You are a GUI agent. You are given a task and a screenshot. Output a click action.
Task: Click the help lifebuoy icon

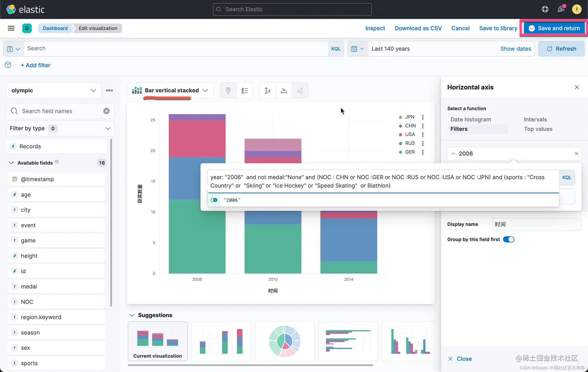point(545,9)
